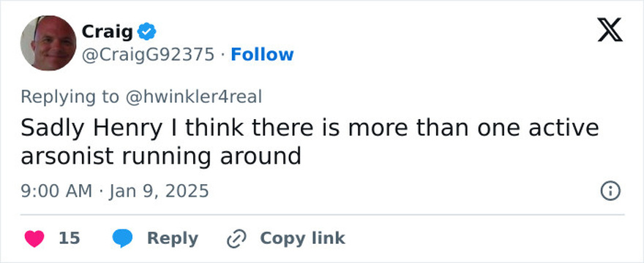Click the "Replying to" label text
Viewport: 644px width, 263px height.
pyautogui.click(x=70, y=97)
